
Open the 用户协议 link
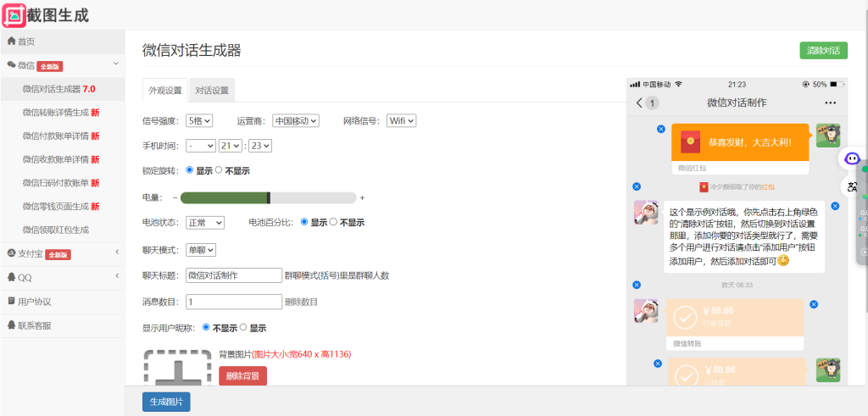tap(34, 302)
